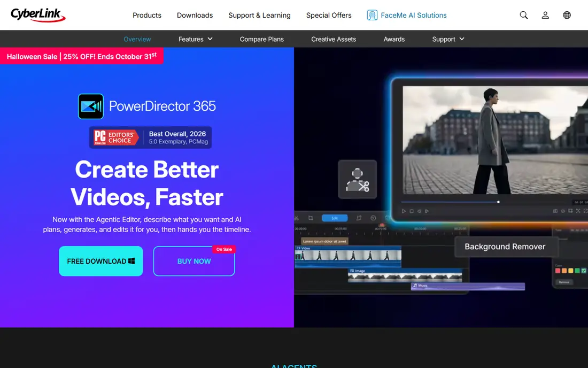The image size is (588, 368).
Task: Click the red color swatch
Action: [558, 271]
